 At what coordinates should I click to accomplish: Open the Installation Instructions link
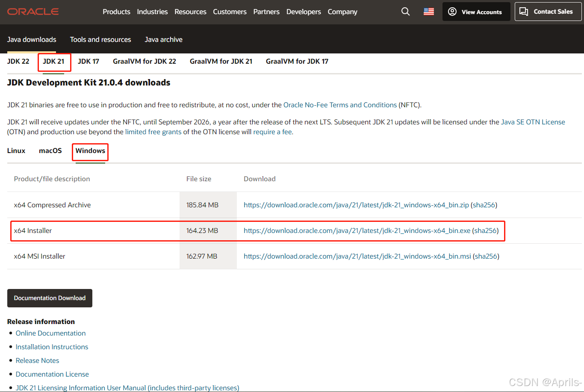(x=52, y=347)
